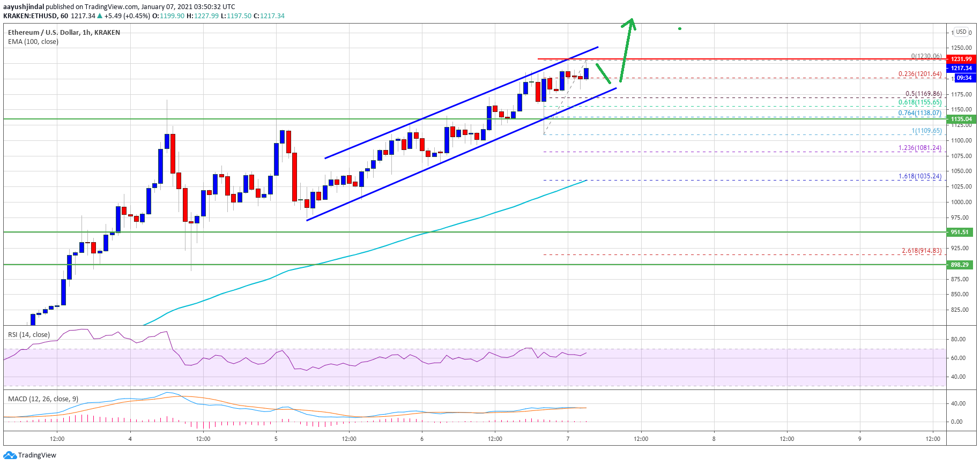Click the 80.00 tick on RSI axis

[x=958, y=339]
